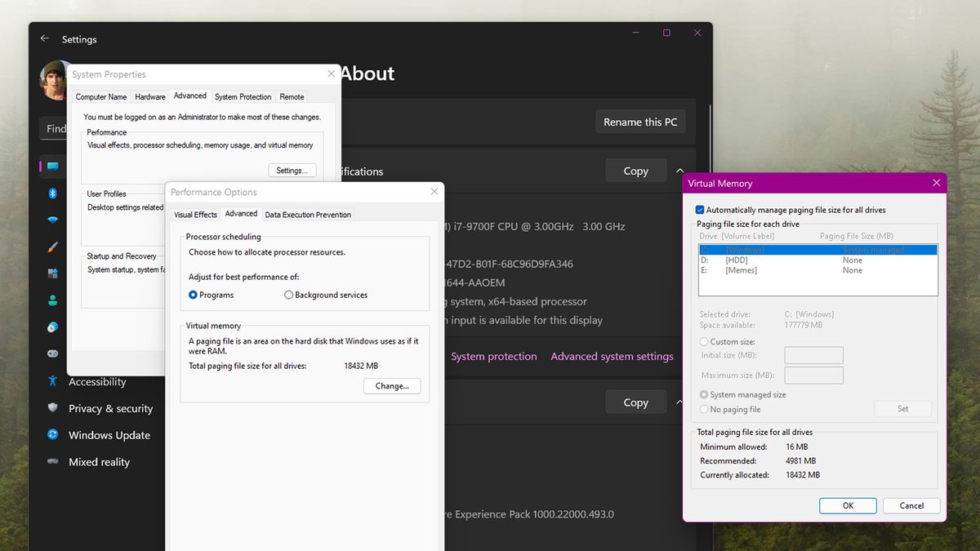Click the Change button under Virtual memory
The height and width of the screenshot is (551, 980).
click(x=391, y=385)
